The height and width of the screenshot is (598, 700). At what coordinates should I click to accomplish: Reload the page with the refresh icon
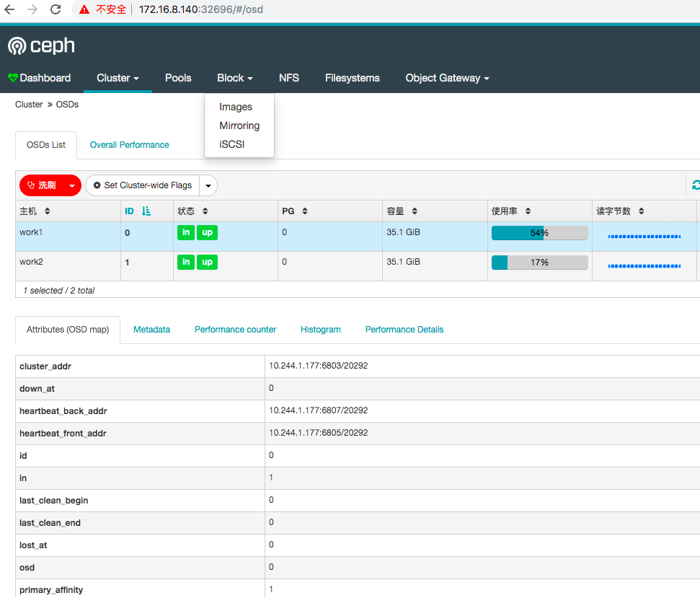(56, 9)
